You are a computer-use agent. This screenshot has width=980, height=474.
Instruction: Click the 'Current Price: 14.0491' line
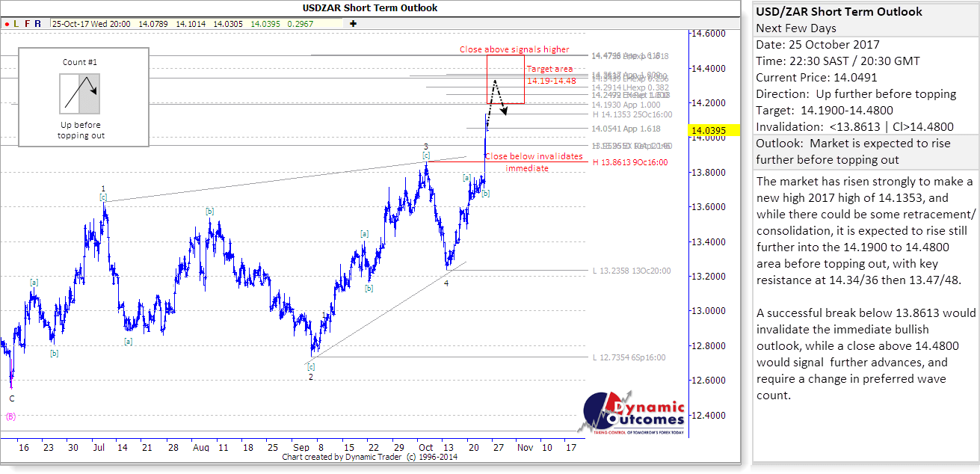pyautogui.click(x=817, y=77)
